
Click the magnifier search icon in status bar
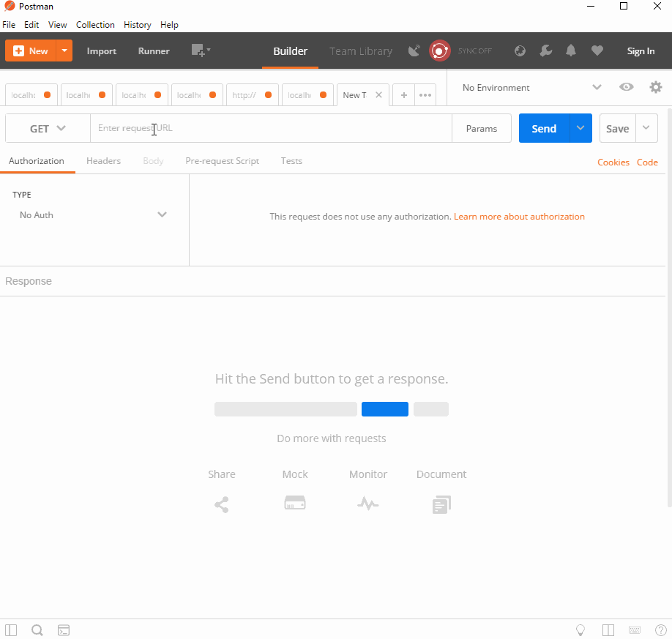tap(37, 630)
